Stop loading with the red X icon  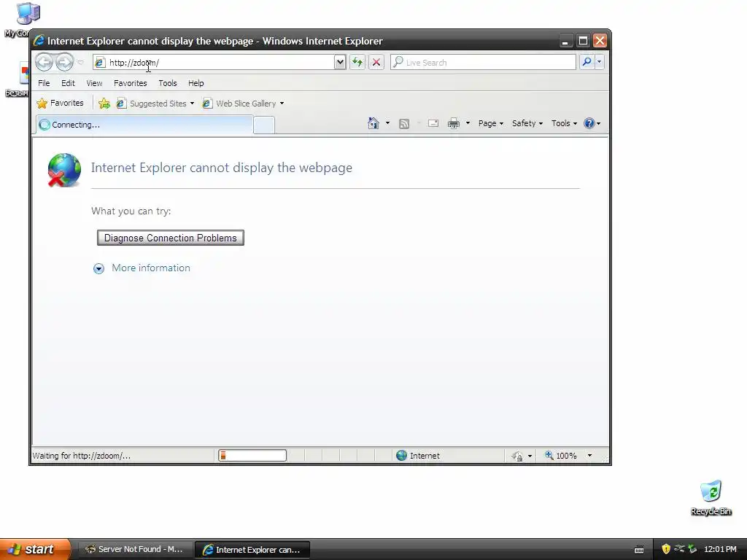[x=376, y=62]
